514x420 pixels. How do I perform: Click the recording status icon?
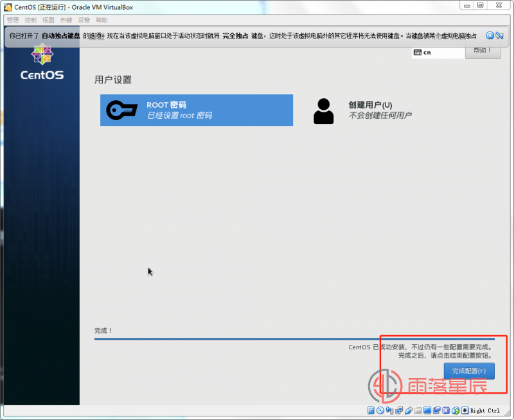pyautogui.click(x=437, y=410)
